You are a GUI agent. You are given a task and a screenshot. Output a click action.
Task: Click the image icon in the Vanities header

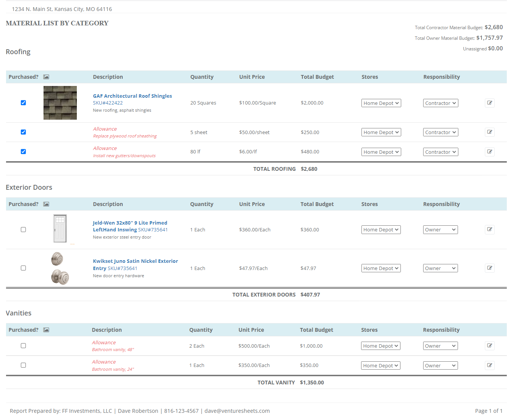click(46, 329)
